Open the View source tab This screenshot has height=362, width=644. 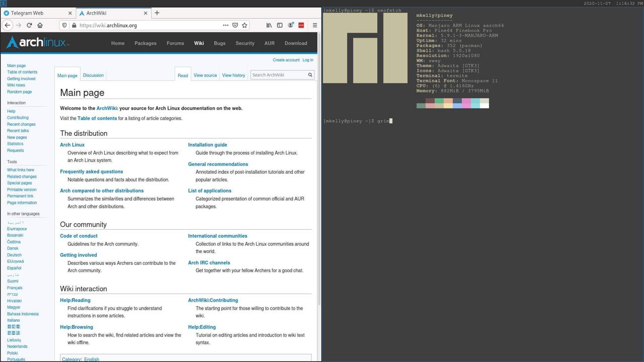[205, 75]
